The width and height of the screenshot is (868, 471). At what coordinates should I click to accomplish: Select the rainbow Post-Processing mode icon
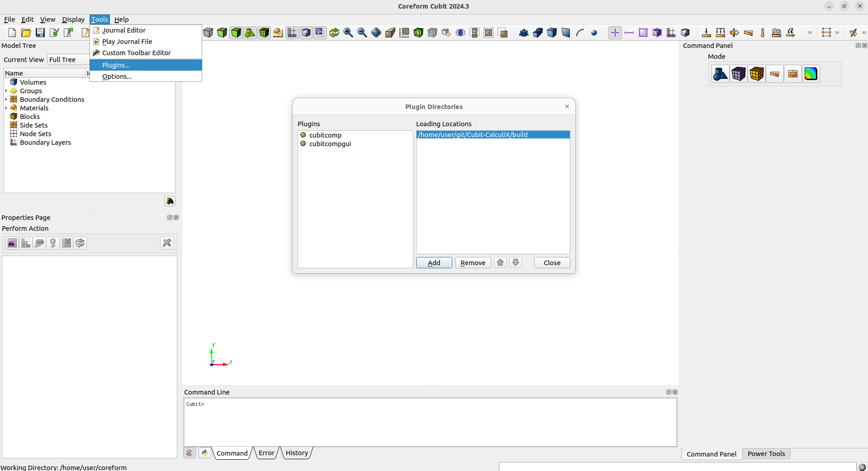811,73
